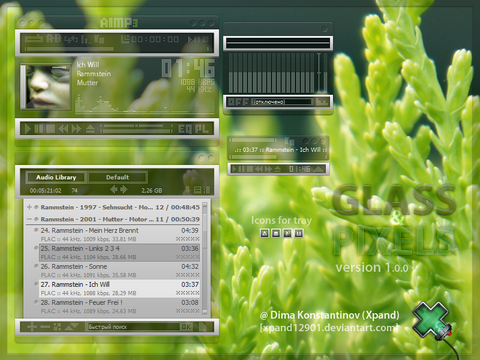Expand the Rammstein 1997 Sehnsucht group
Screen dimensions: 480x360
pyautogui.click(x=29, y=207)
